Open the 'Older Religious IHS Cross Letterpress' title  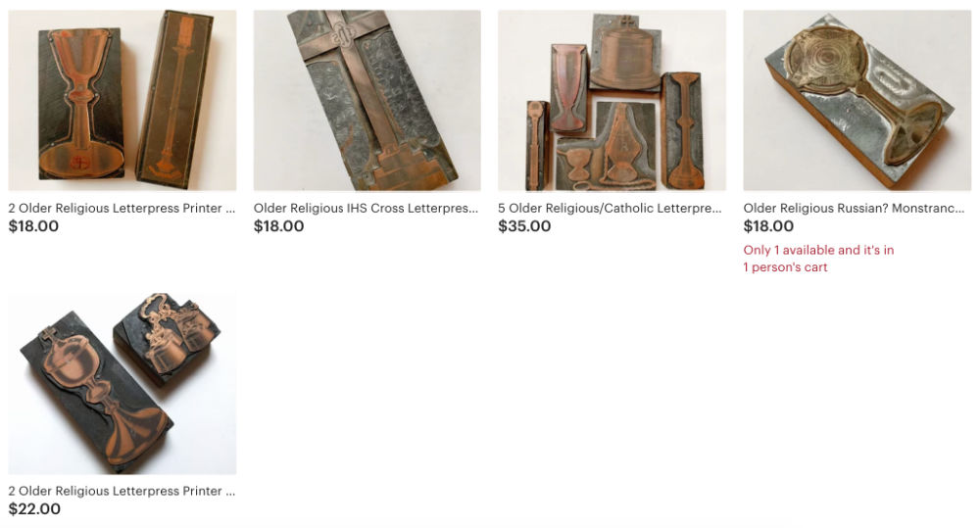coord(366,208)
